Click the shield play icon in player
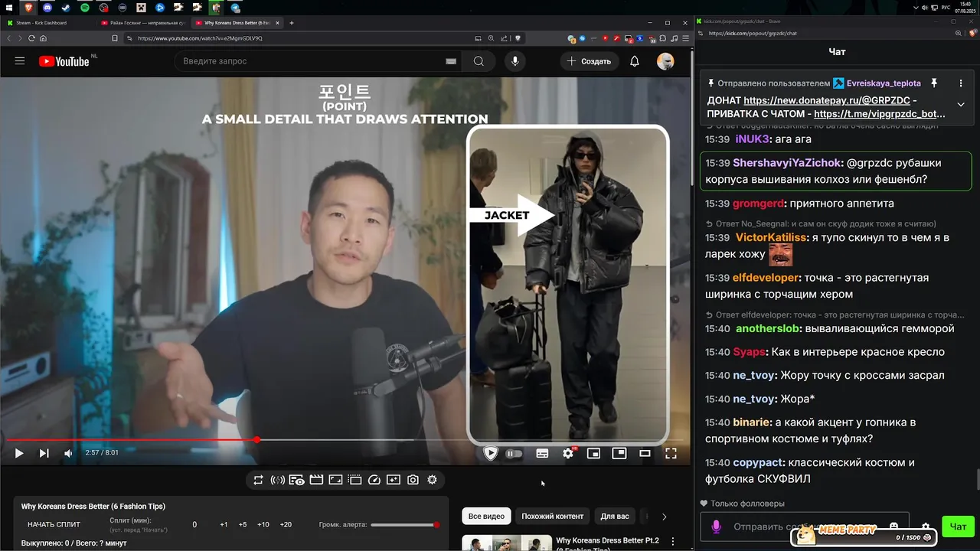The image size is (980, 551). pyautogui.click(x=491, y=453)
